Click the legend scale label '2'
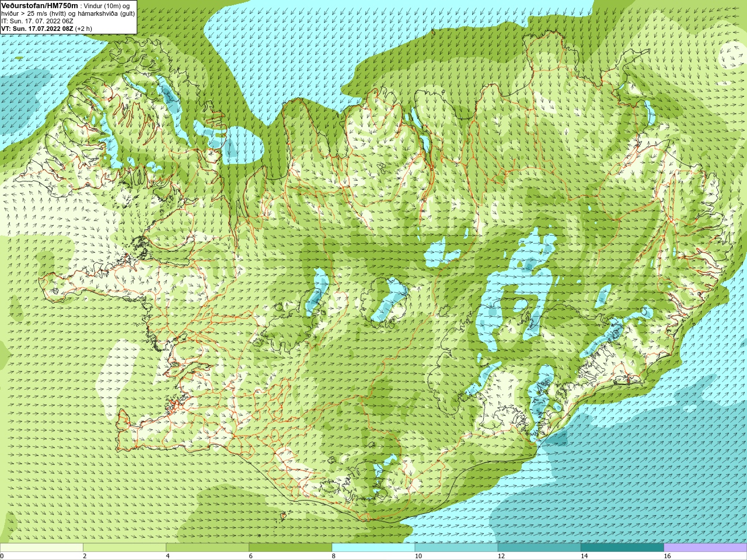 tap(85, 556)
